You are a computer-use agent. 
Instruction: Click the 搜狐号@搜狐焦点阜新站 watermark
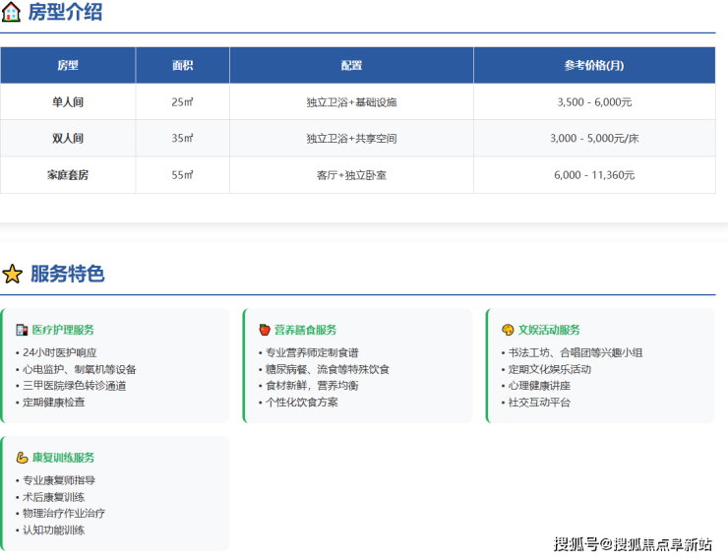click(633, 544)
